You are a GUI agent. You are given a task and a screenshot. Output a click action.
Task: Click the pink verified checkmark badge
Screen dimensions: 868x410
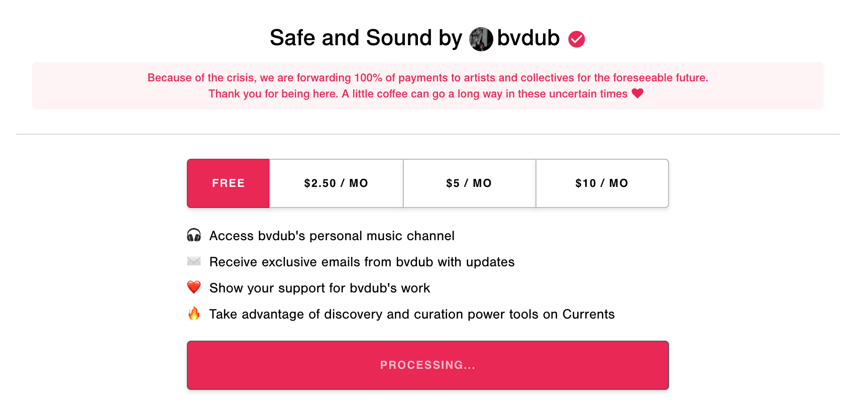tap(576, 39)
